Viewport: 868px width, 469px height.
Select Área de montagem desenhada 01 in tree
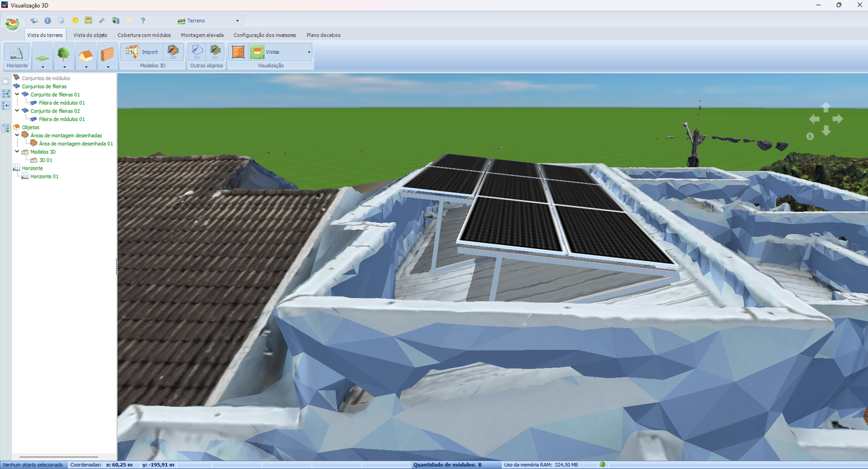click(x=76, y=143)
